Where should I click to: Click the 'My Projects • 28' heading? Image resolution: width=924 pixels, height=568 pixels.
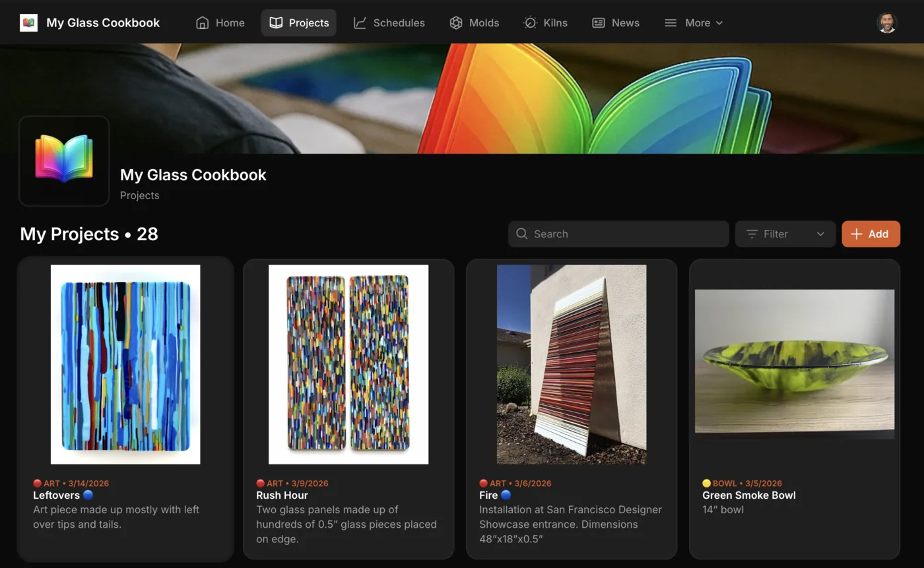[89, 234]
